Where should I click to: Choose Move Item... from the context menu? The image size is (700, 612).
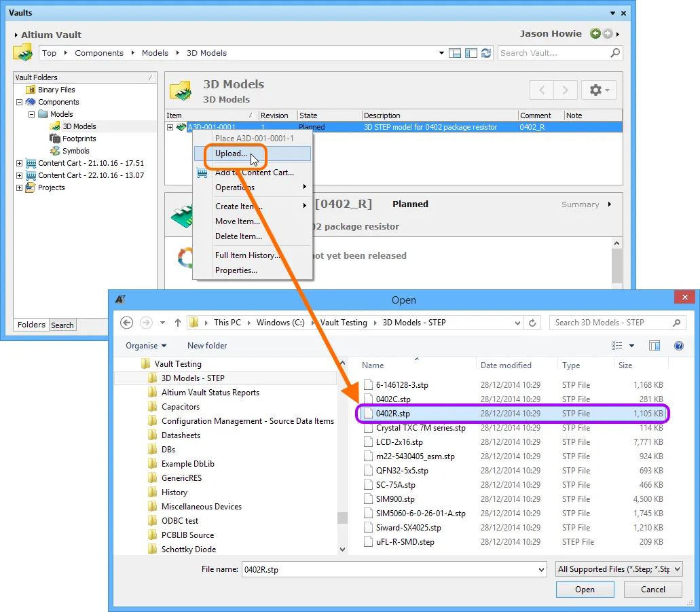[x=253, y=221]
